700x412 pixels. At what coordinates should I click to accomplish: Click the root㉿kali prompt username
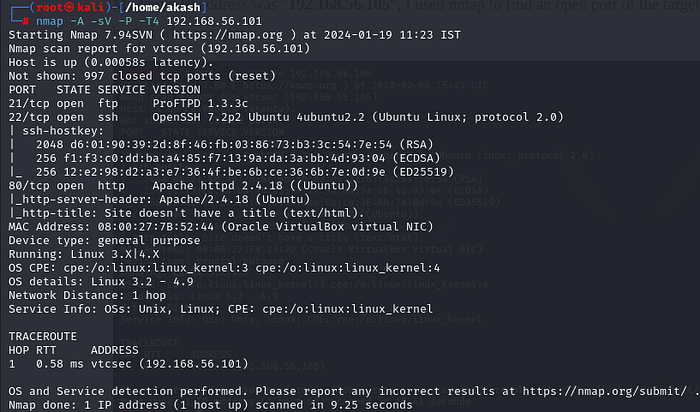pos(47,7)
